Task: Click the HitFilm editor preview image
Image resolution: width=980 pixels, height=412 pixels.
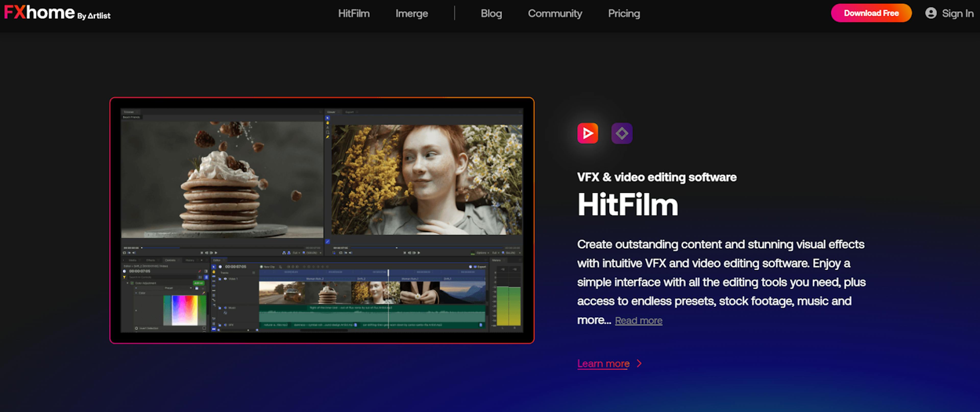Action: tap(322, 220)
